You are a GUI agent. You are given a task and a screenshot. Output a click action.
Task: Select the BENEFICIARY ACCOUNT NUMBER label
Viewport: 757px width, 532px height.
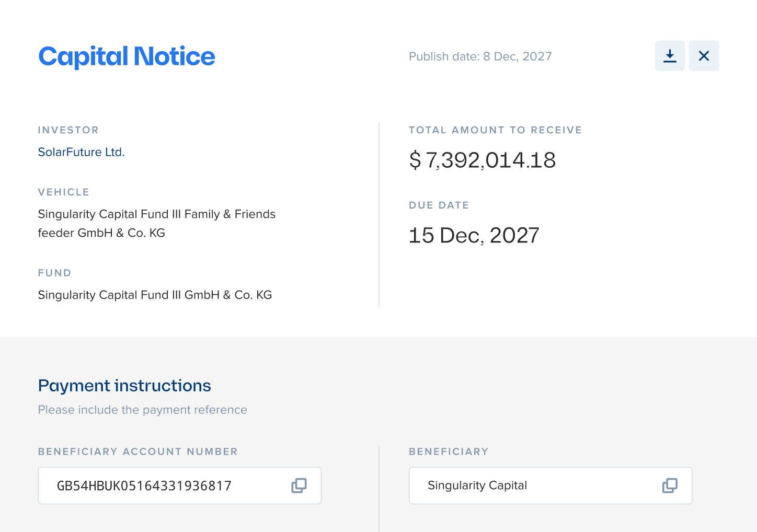coord(137,452)
